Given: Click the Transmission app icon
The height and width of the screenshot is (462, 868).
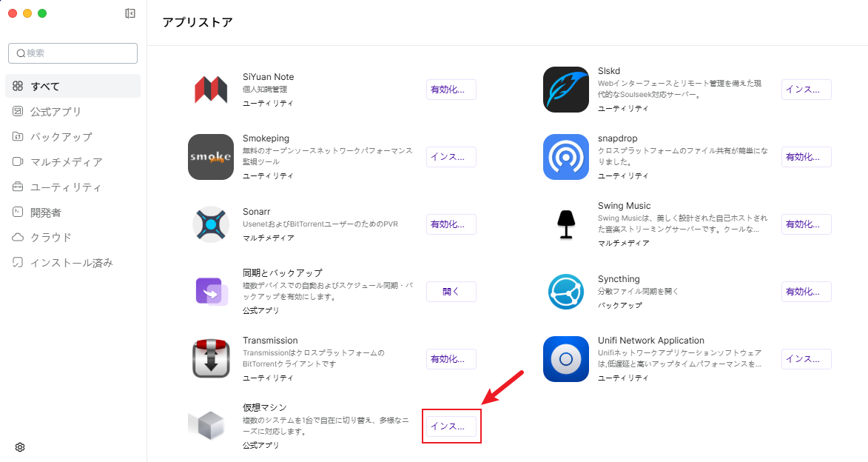Looking at the screenshot, I should coord(211,359).
